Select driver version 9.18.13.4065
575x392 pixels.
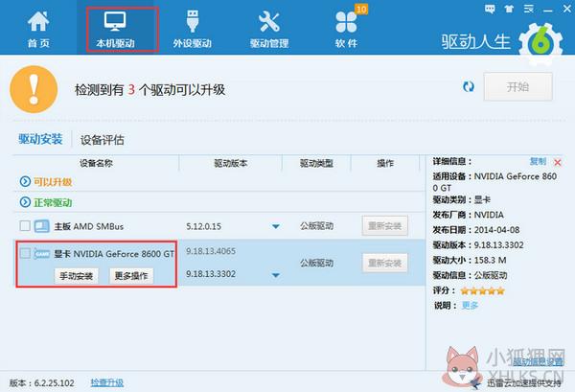pyautogui.click(x=211, y=251)
